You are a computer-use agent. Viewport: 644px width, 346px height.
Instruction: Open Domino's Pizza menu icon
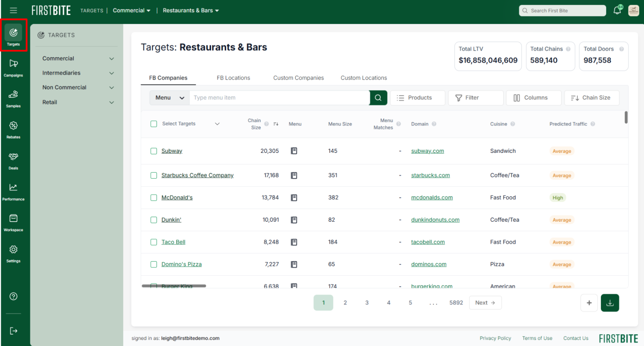(294, 264)
